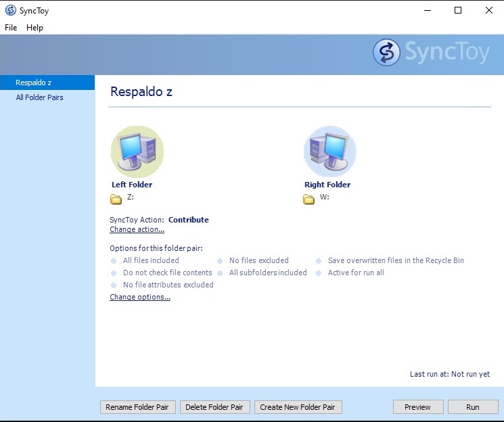Select All Folder Pairs in the sidebar

point(39,97)
